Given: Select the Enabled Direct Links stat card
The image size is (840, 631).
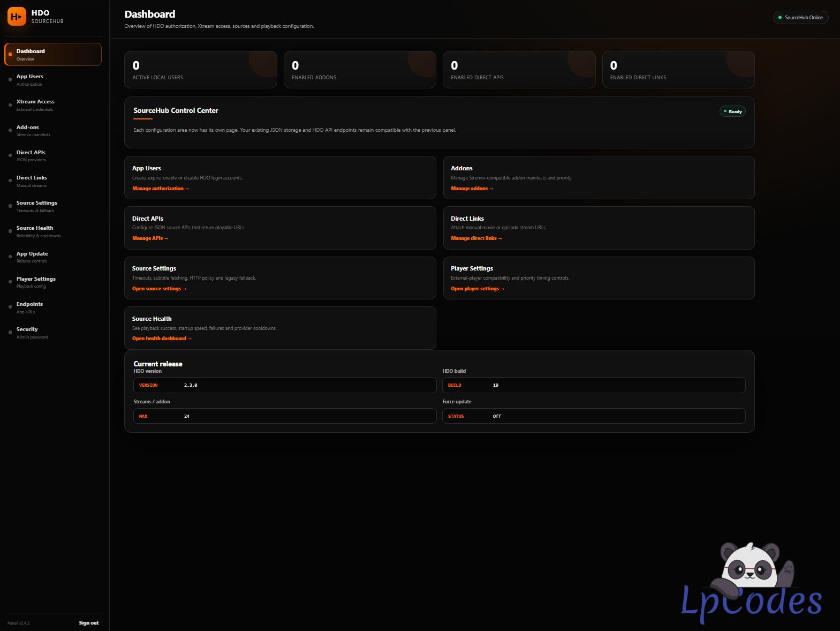Looking at the screenshot, I should coord(678,70).
